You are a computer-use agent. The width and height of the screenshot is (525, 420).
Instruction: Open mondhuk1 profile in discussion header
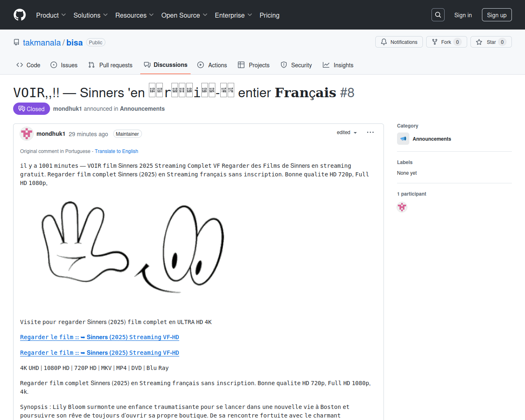68,109
